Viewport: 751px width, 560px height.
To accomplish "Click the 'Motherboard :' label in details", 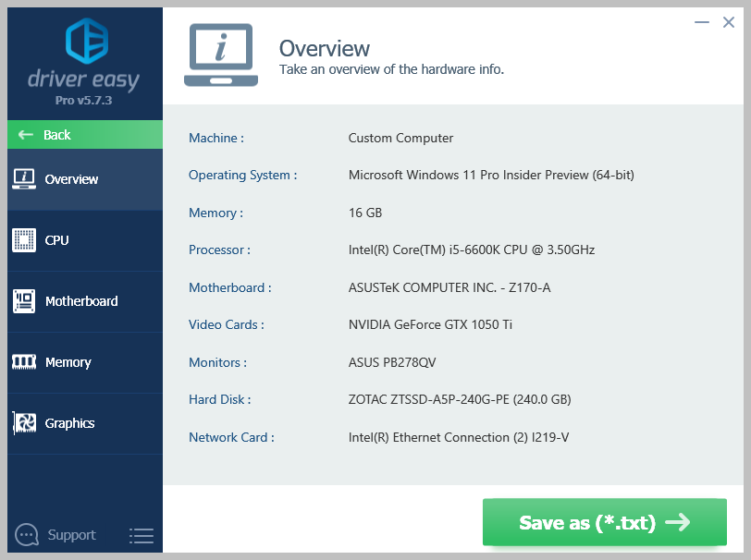I will pos(230,287).
